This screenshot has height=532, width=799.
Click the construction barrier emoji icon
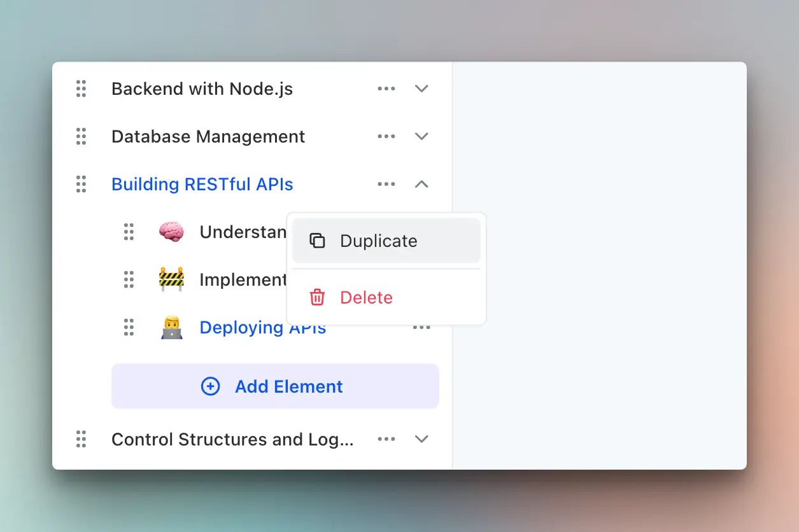coord(171,279)
